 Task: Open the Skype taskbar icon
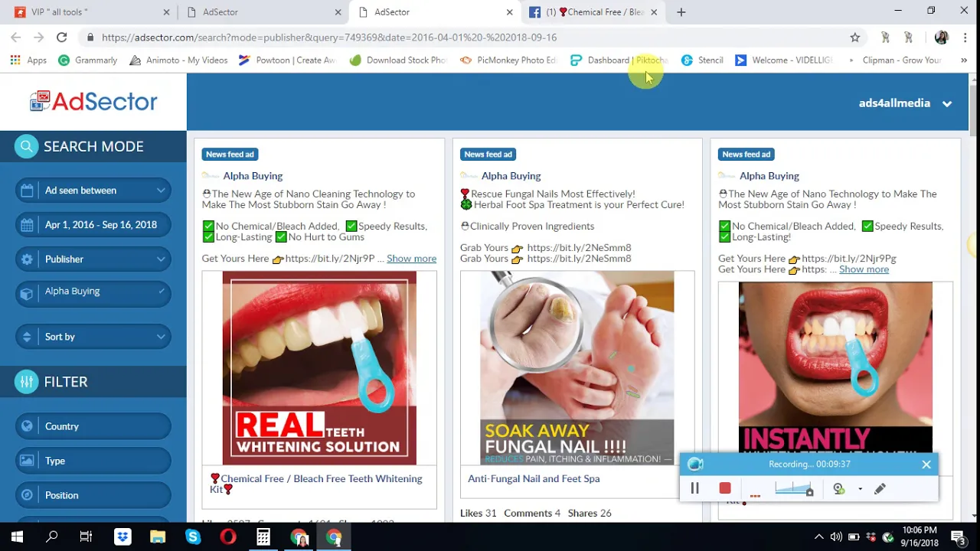point(193,537)
